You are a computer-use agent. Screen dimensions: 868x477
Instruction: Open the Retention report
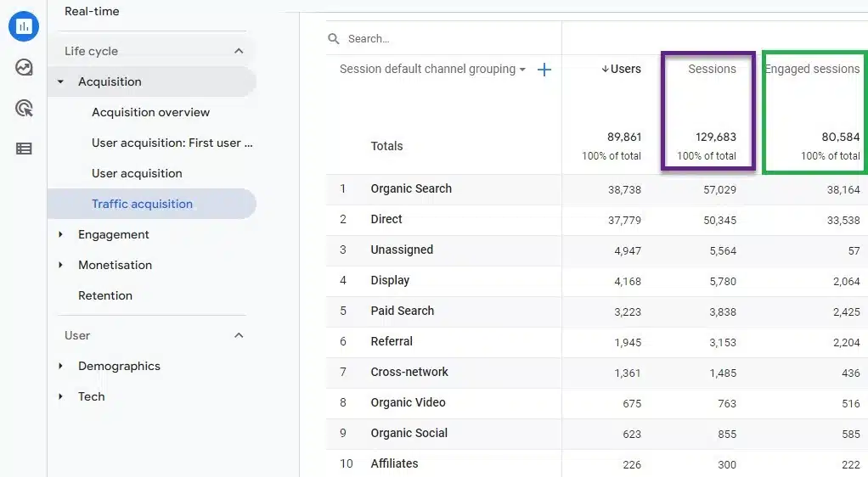pyautogui.click(x=105, y=295)
